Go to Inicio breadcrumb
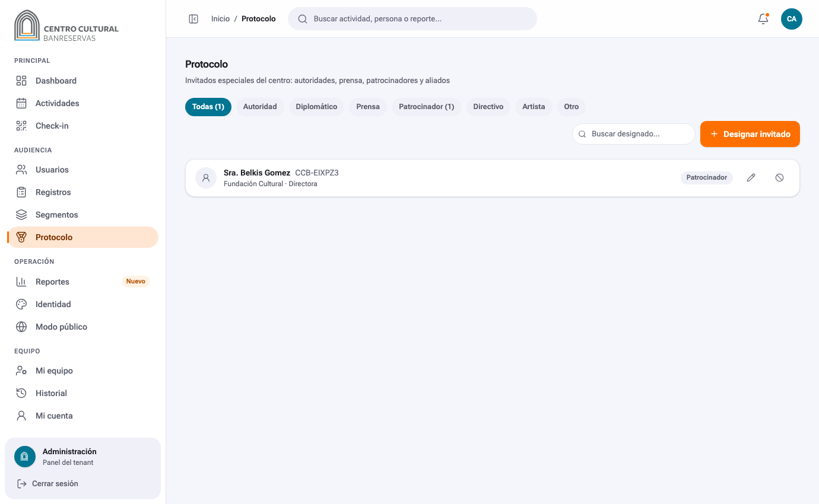 (x=220, y=19)
